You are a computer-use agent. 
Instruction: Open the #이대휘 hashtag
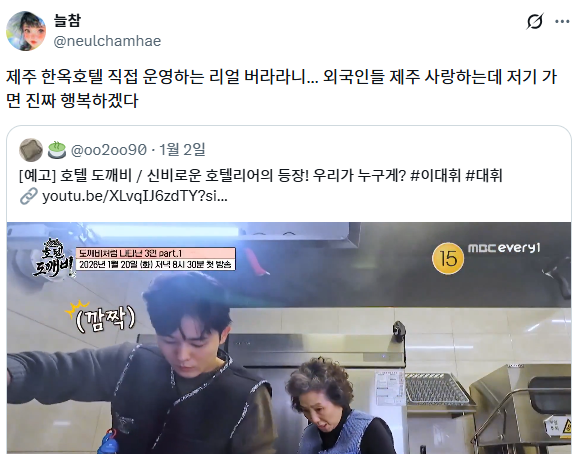tap(435, 176)
